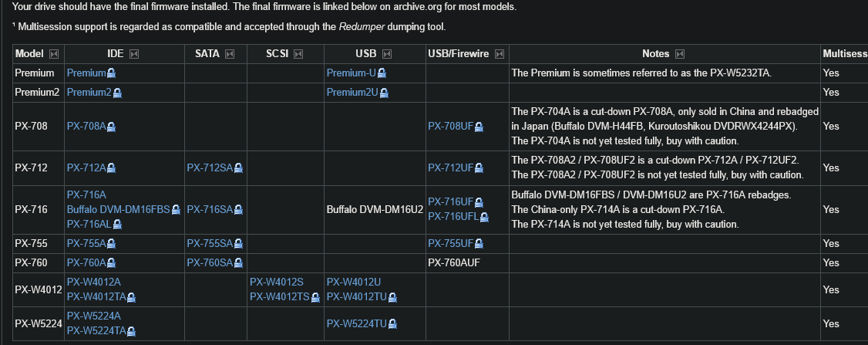Open the PX-W5224A link
Viewport: 868px width, 345px height.
tap(94, 316)
